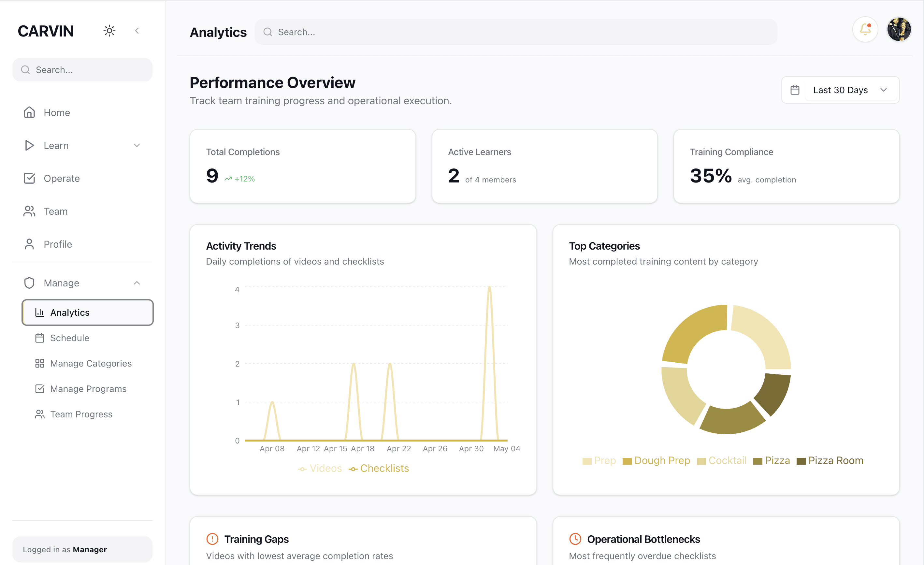
Task: Click the Training Gaps heading
Action: (x=256, y=539)
